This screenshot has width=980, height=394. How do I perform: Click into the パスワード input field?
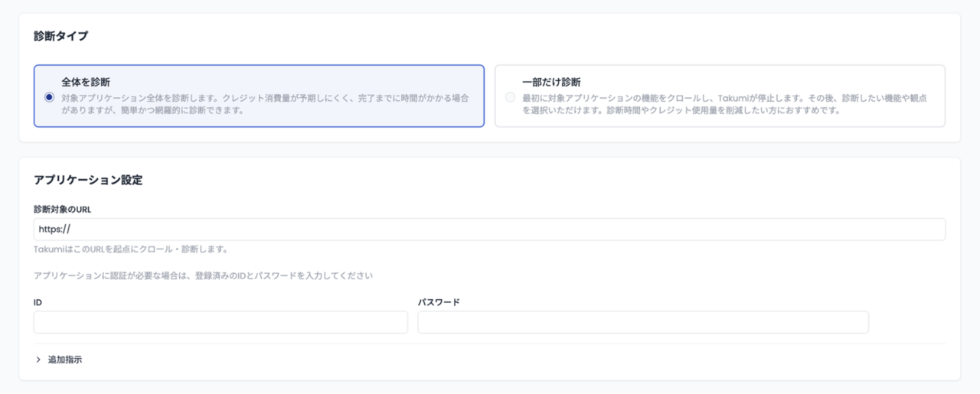642,322
